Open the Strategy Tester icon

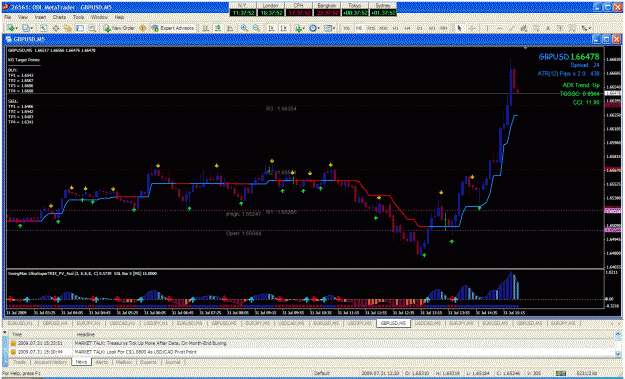pos(92,28)
